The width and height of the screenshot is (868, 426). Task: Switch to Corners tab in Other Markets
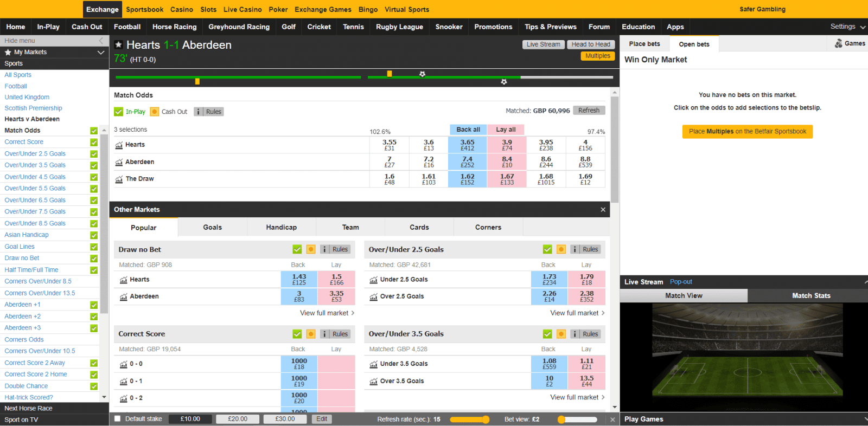click(x=488, y=228)
